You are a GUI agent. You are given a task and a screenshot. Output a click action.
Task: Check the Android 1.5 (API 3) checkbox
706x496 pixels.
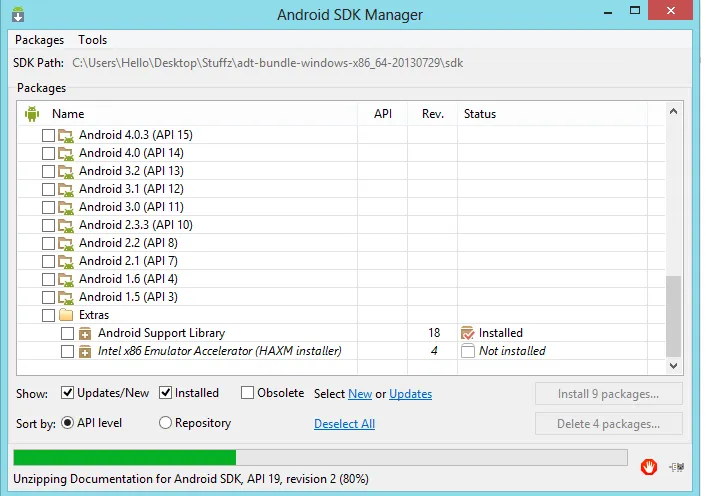click(x=48, y=298)
